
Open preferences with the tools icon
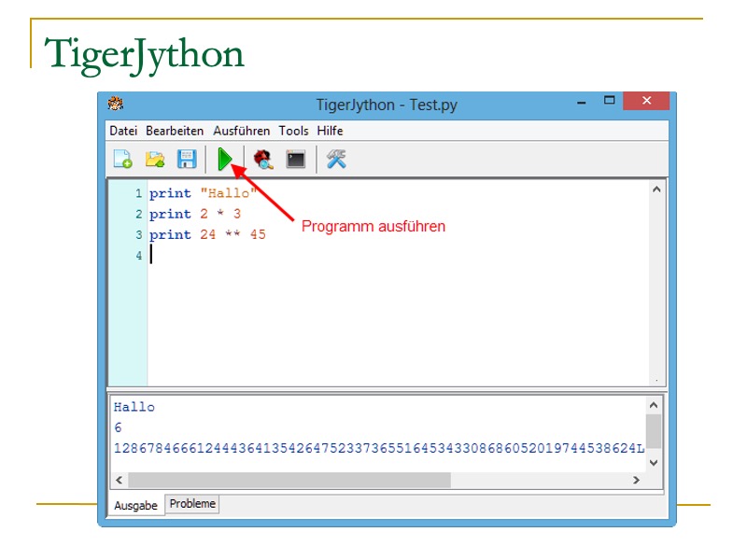pyautogui.click(x=336, y=159)
